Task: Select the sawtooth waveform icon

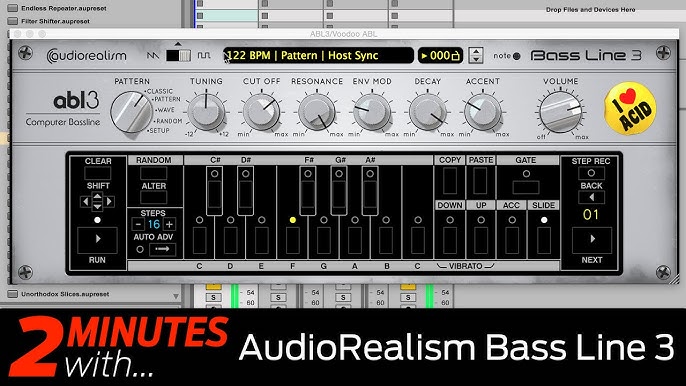Action: point(153,56)
